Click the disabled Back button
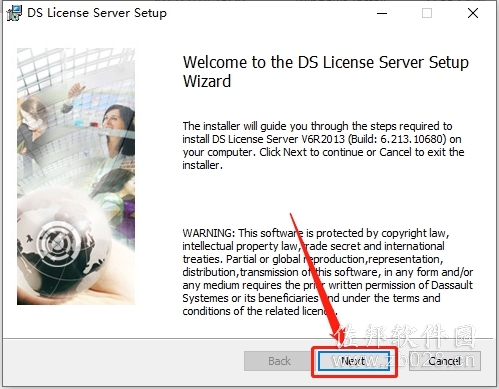 click(x=279, y=361)
